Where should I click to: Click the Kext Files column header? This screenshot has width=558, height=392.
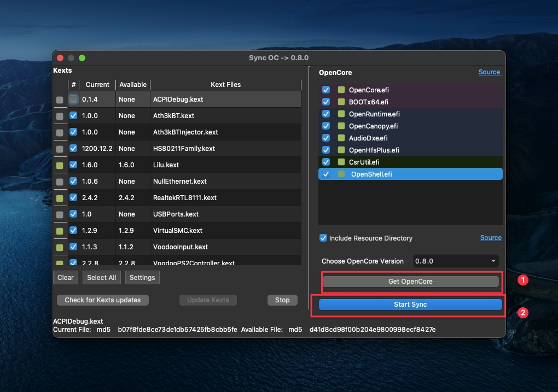tap(225, 85)
